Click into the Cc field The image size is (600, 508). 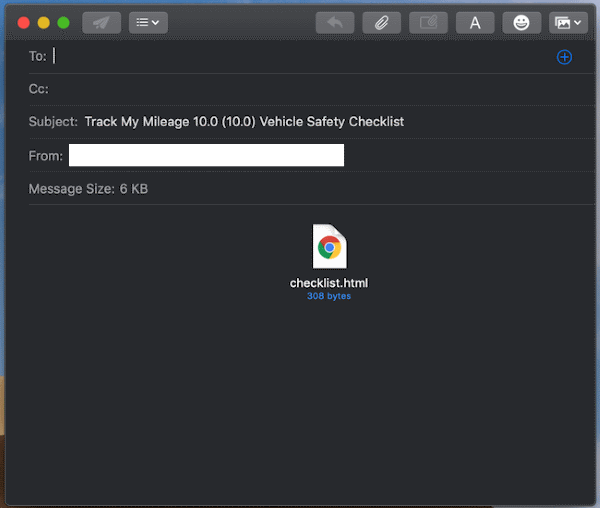pos(300,89)
